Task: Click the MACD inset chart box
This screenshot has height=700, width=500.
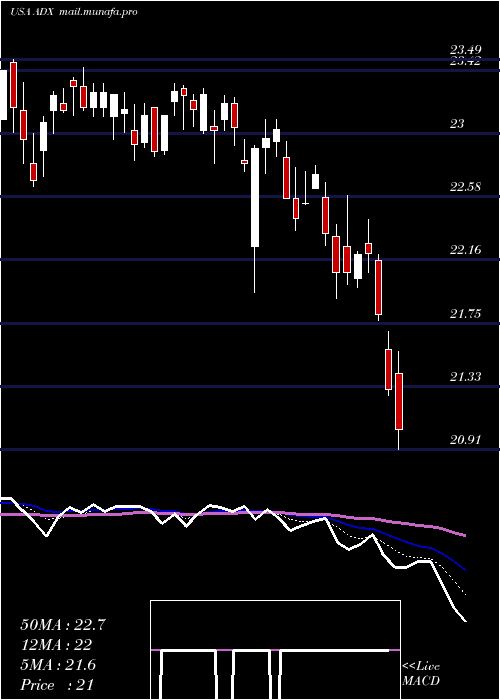Action: (x=275, y=650)
